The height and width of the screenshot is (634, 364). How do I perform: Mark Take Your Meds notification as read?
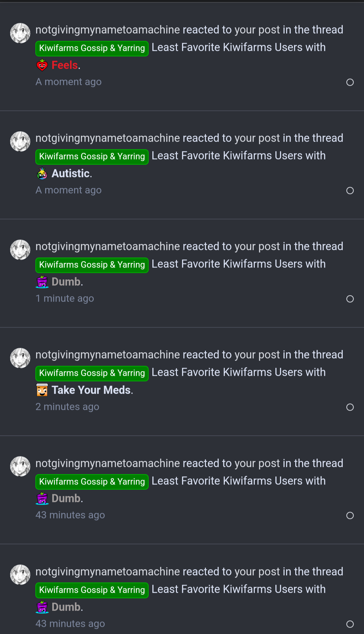(350, 407)
